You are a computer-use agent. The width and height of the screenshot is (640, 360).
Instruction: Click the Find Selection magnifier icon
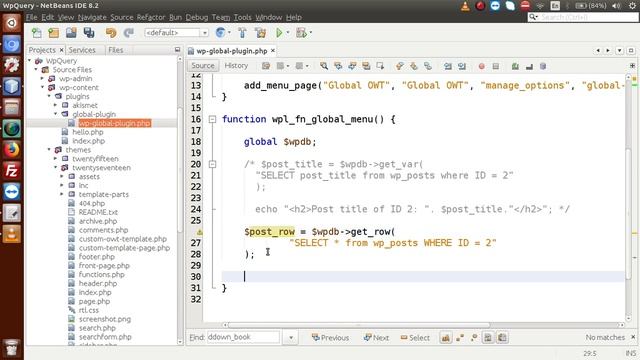click(324, 66)
